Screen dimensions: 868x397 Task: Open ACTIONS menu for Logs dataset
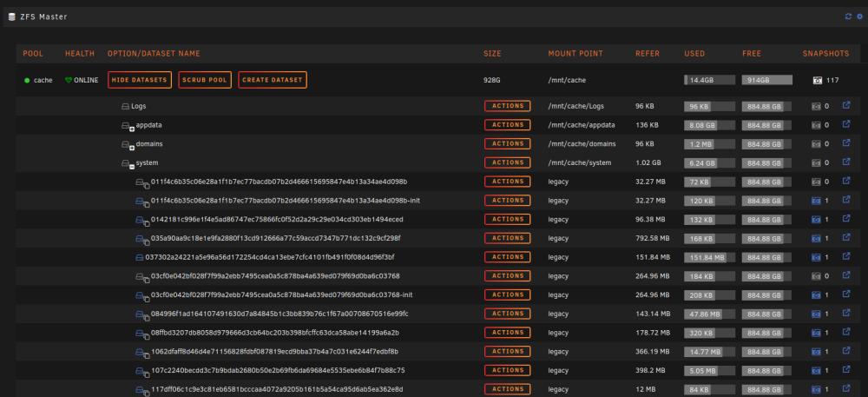pyautogui.click(x=507, y=106)
